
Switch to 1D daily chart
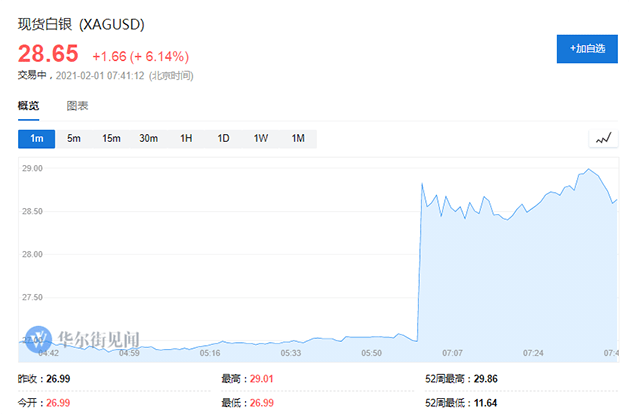click(x=223, y=139)
